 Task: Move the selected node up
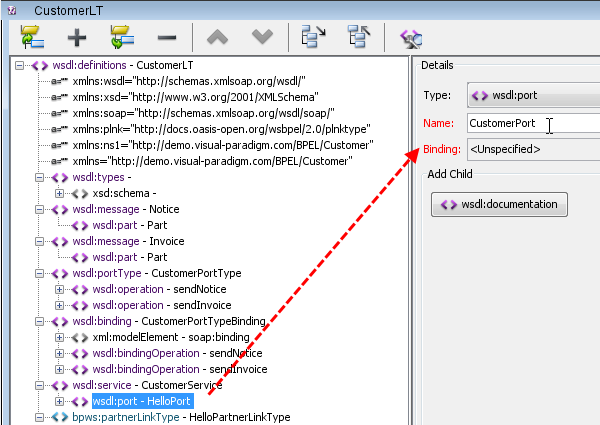[217, 37]
